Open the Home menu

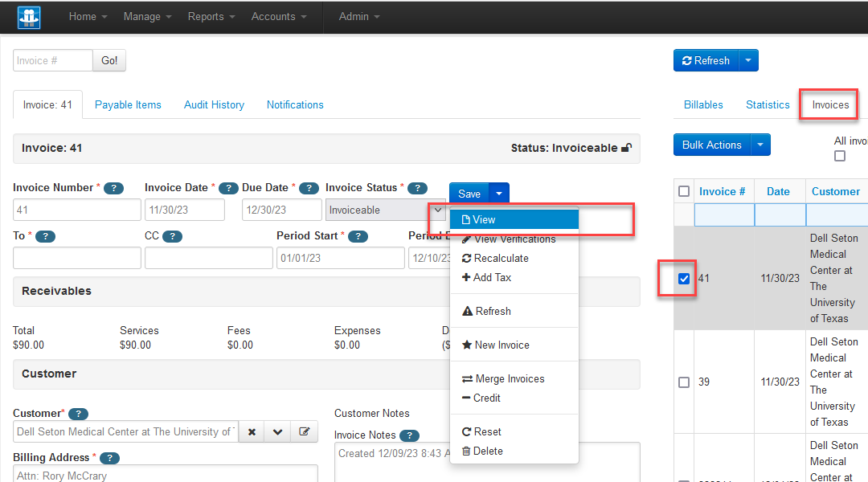coord(88,17)
